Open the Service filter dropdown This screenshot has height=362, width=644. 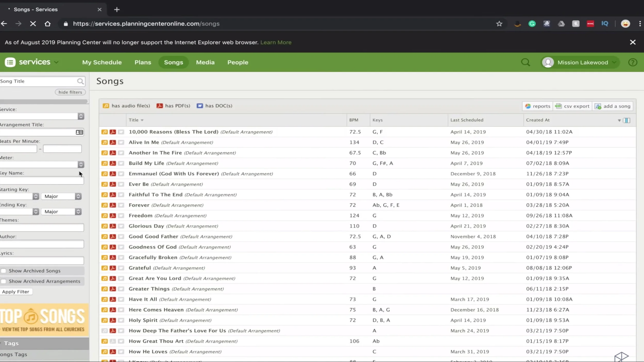(42, 116)
